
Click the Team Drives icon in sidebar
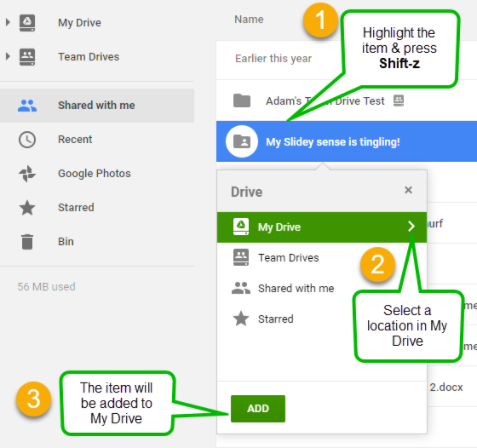[x=27, y=57]
